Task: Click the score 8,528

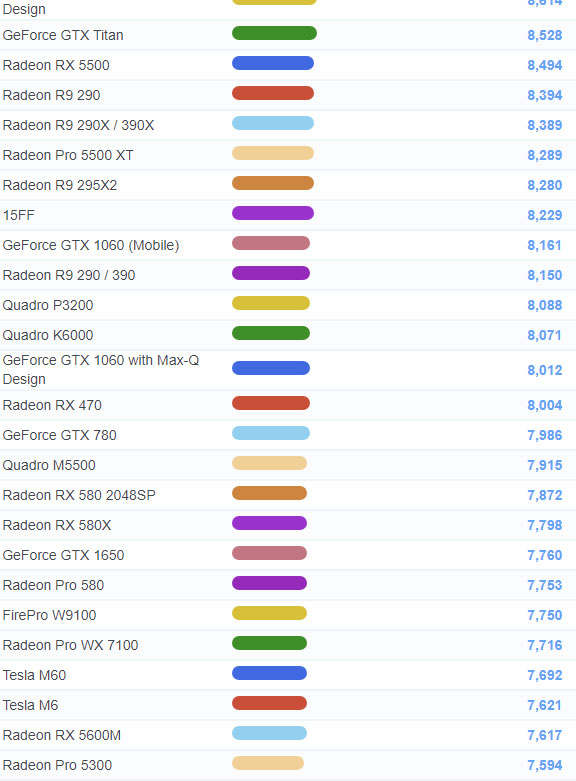Action: pyautogui.click(x=545, y=35)
